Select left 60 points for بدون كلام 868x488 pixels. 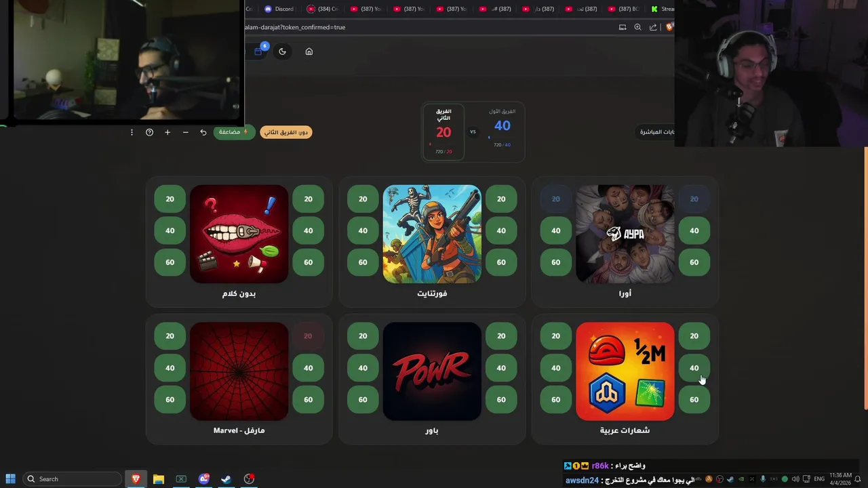170,262
